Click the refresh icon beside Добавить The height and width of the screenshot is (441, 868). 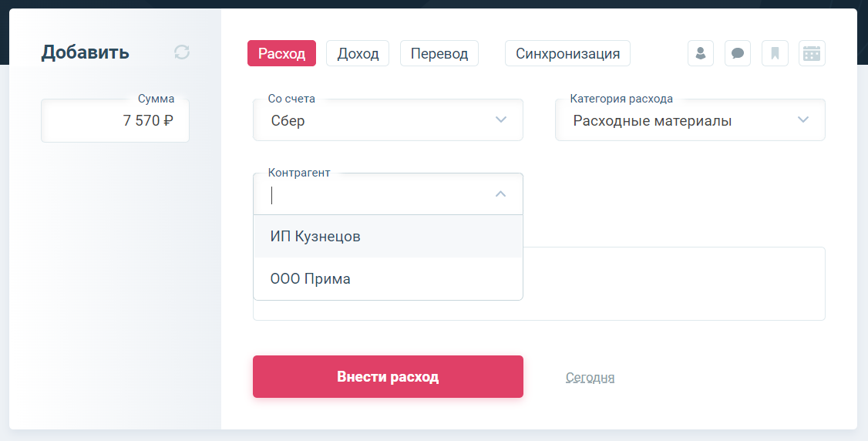(182, 52)
